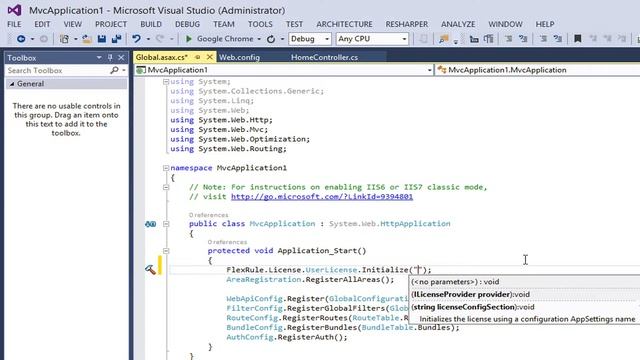Click the inheritance glyph beside MvcApplication class
Image resolution: width=640 pixels, height=360 pixels.
[x=151, y=224]
